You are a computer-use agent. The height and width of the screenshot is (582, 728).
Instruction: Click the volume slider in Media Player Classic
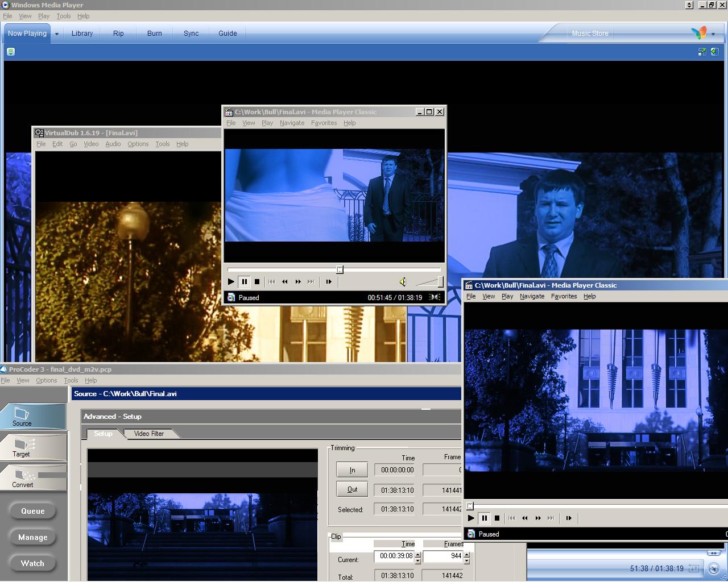tap(429, 281)
